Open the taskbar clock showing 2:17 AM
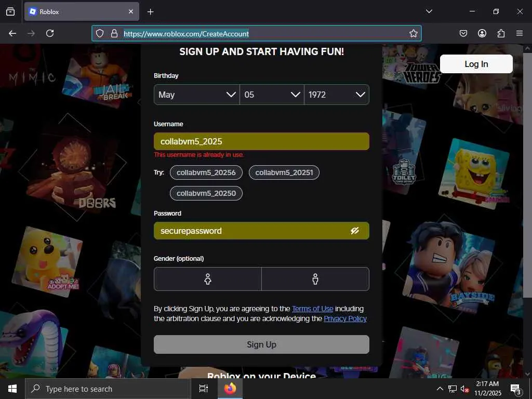This screenshot has height=399, width=532. coord(487,389)
